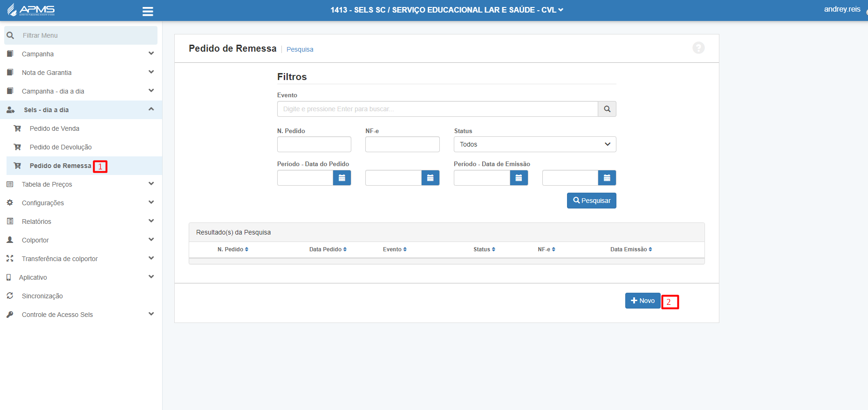This screenshot has height=410, width=868.
Task: Expand the Controle de Acesso Sels chevron
Action: click(x=151, y=314)
